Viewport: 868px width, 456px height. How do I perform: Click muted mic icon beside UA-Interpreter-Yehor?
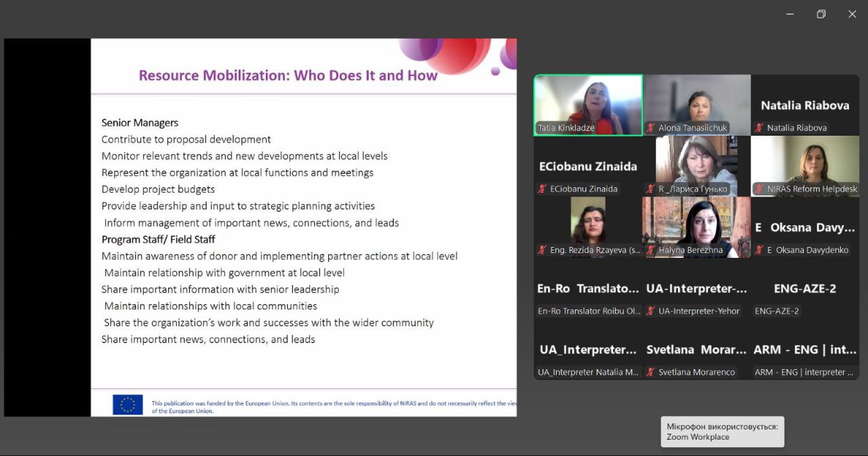651,311
